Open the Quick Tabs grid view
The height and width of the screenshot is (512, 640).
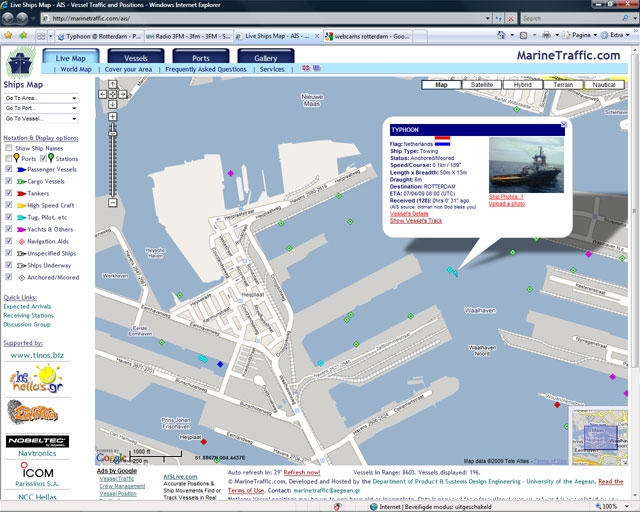click(x=41, y=36)
